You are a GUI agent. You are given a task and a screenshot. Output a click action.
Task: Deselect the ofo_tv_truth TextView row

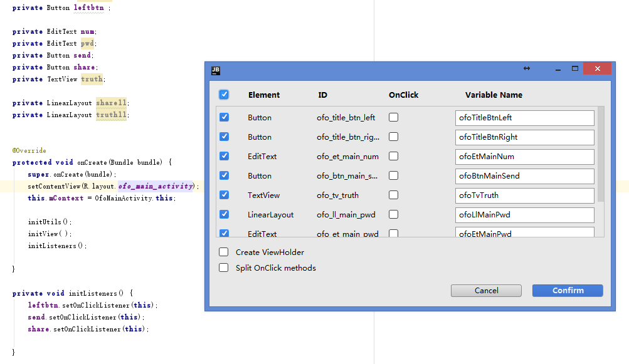tap(224, 195)
